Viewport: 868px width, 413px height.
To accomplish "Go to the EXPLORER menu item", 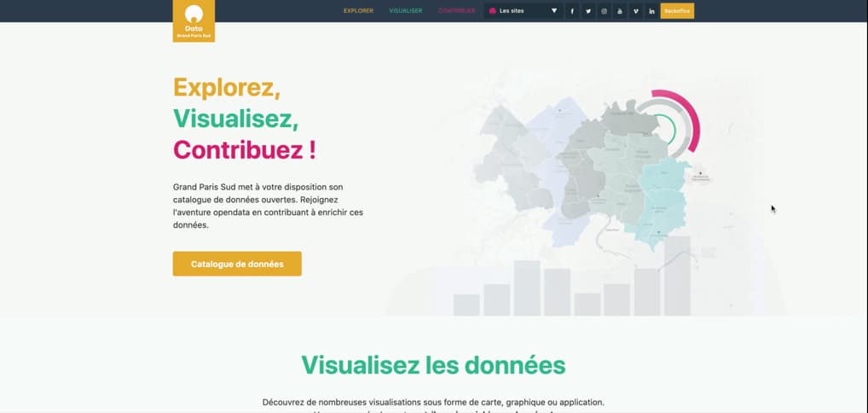I will tap(358, 11).
